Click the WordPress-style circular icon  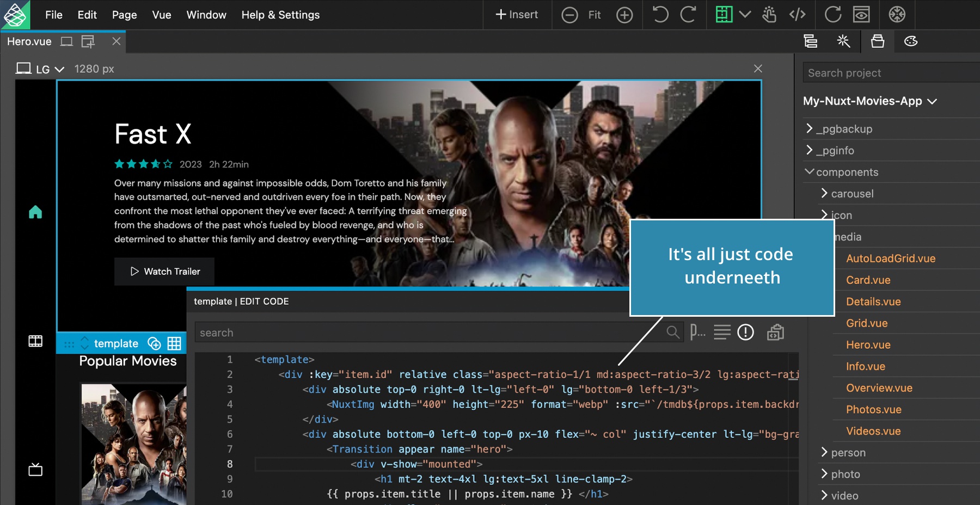coord(897,15)
